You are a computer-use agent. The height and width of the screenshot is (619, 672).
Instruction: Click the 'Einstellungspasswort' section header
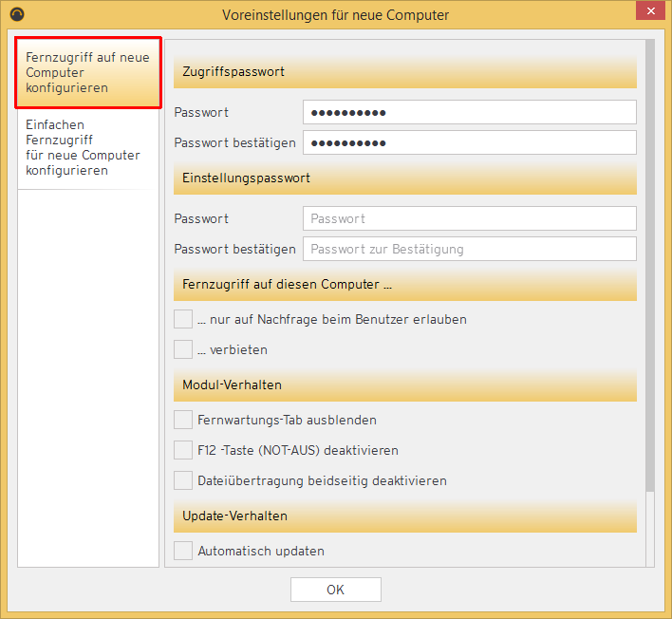coord(404,178)
